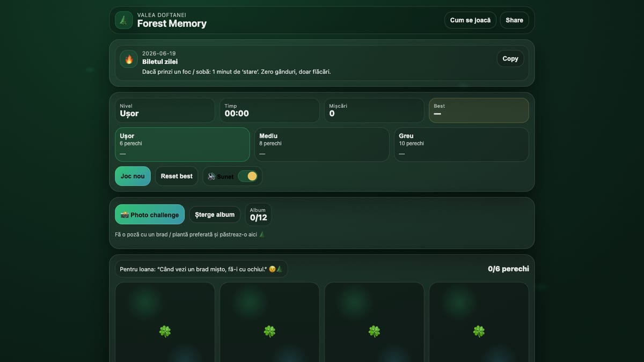The width and height of the screenshot is (644, 362).
Task: Click the fire icon beside Biletul zilei
Action: [x=129, y=59]
